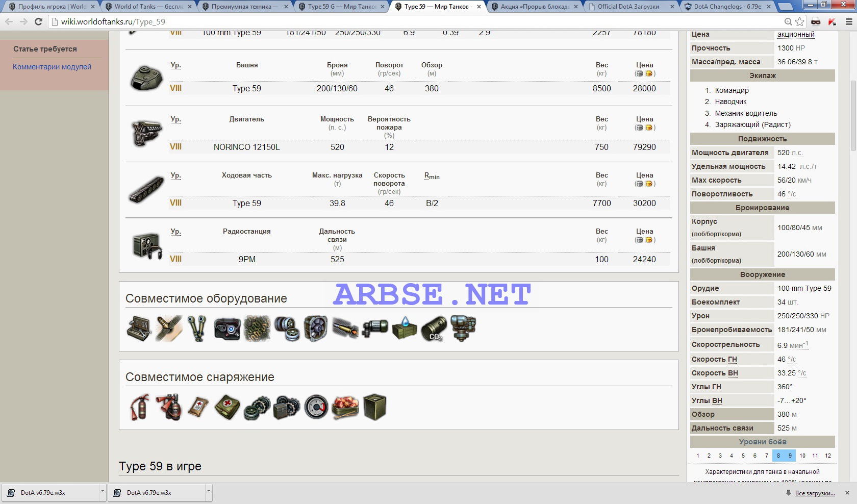This screenshot has height=504, width=857.
Task: Reload the page with the refresh button
Action: pos(38,21)
